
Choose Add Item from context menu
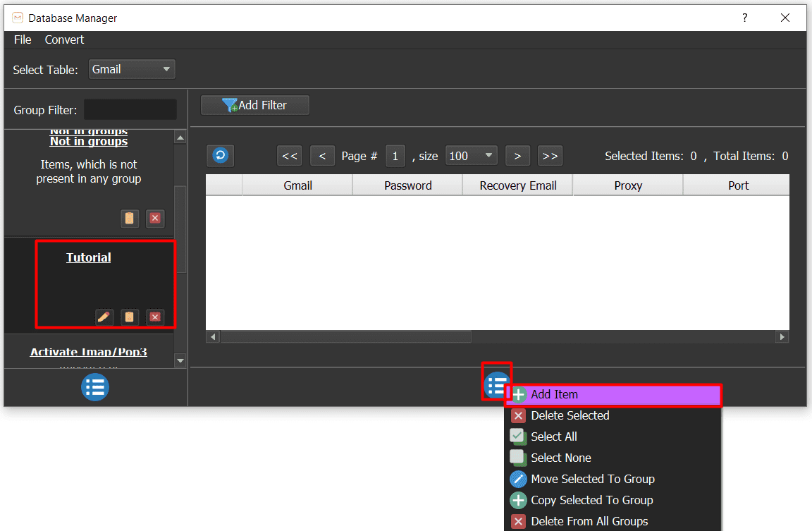coord(613,395)
